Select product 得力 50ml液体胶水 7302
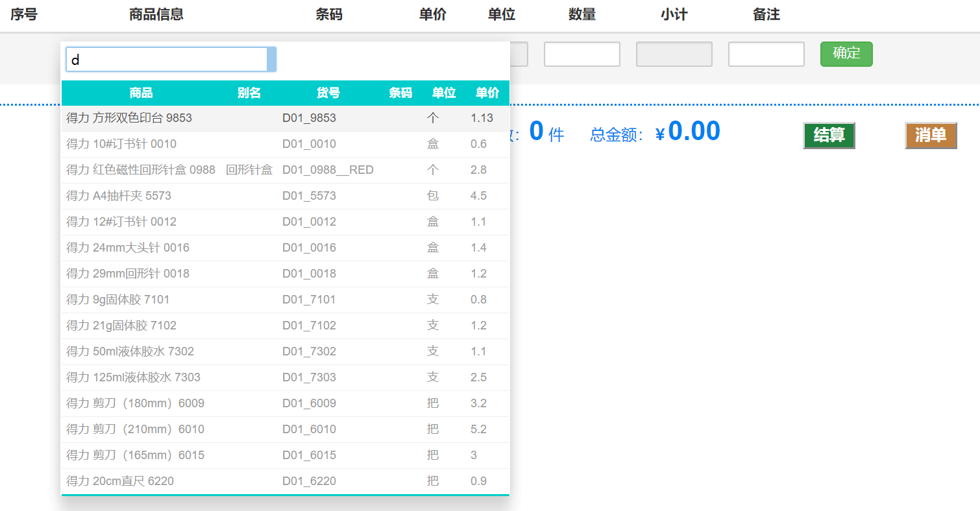 pos(286,351)
